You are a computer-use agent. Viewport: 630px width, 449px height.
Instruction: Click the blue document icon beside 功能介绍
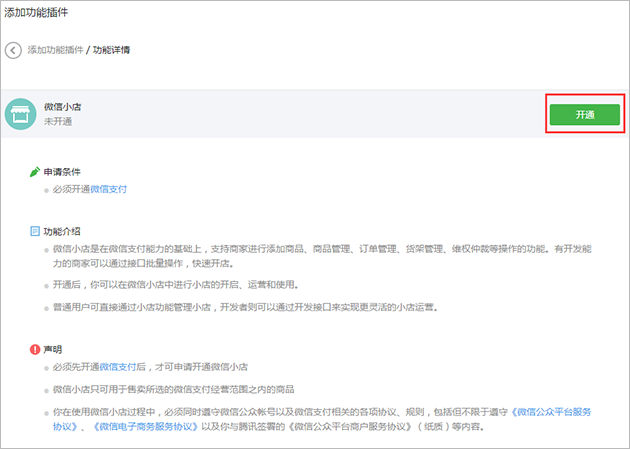pyautogui.click(x=35, y=231)
